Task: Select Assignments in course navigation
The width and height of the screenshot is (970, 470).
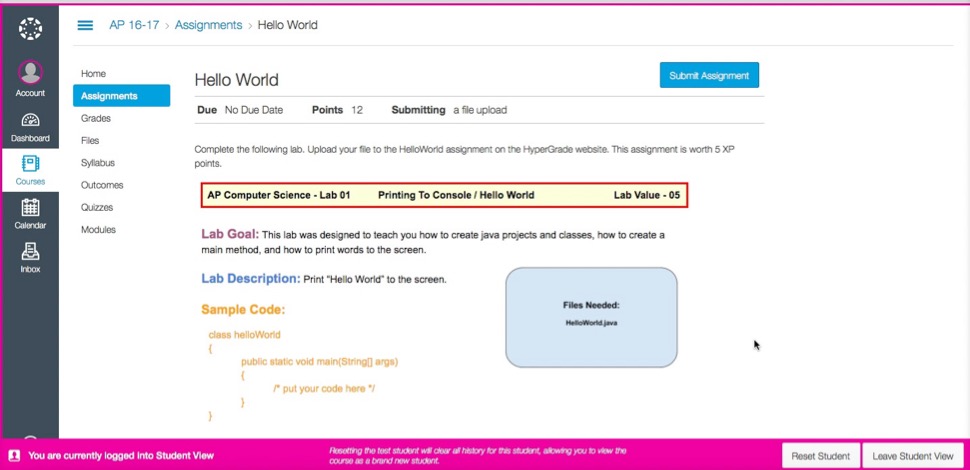Action: 109,96
